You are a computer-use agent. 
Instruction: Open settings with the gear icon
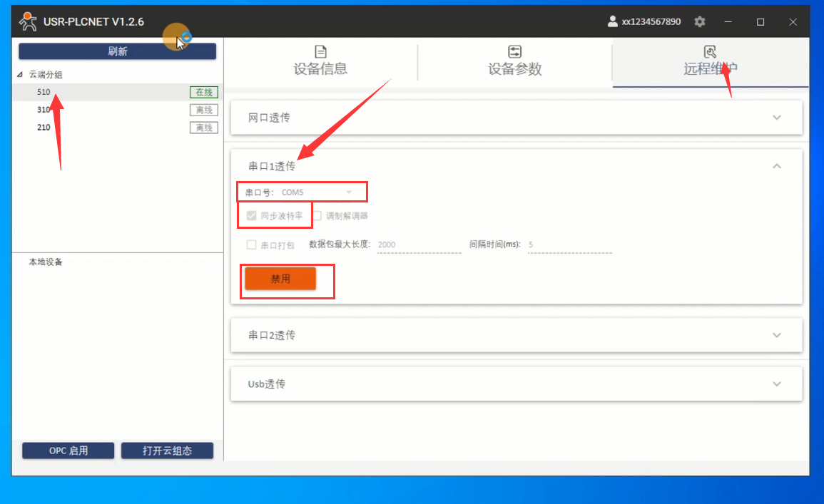pos(700,21)
